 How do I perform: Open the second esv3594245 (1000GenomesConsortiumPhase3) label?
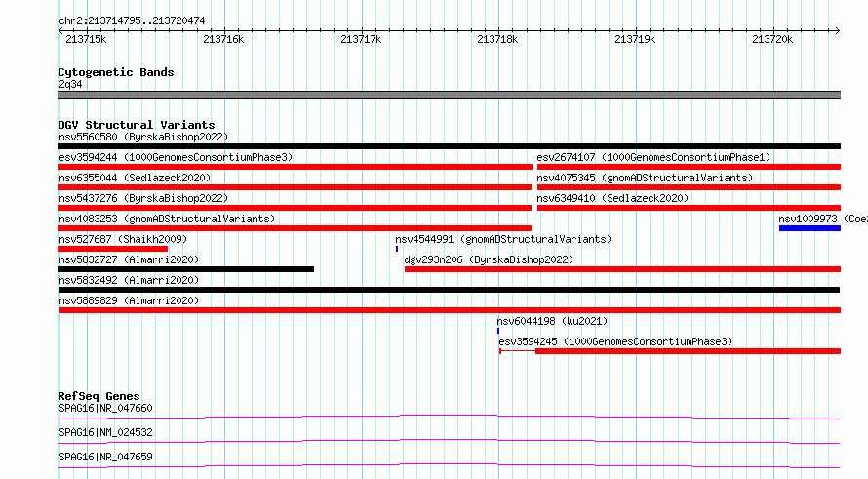tap(615, 341)
